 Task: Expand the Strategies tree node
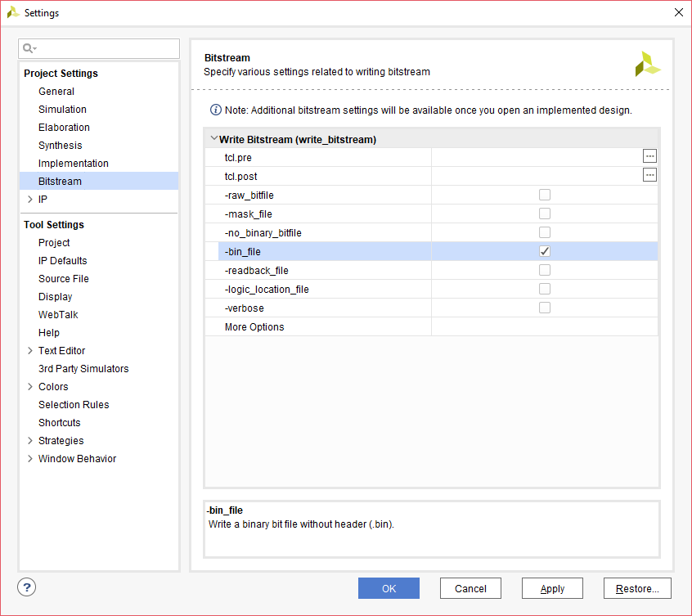coord(30,441)
